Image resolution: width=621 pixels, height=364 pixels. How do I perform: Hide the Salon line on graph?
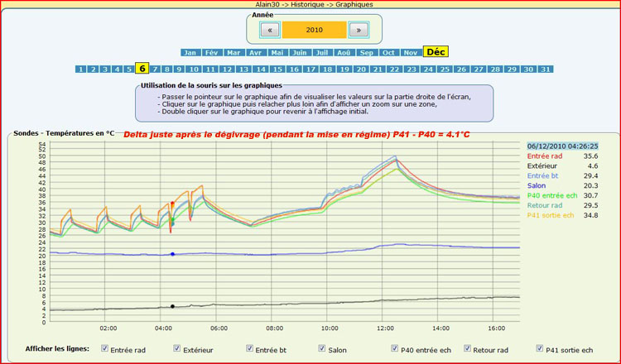(x=322, y=349)
